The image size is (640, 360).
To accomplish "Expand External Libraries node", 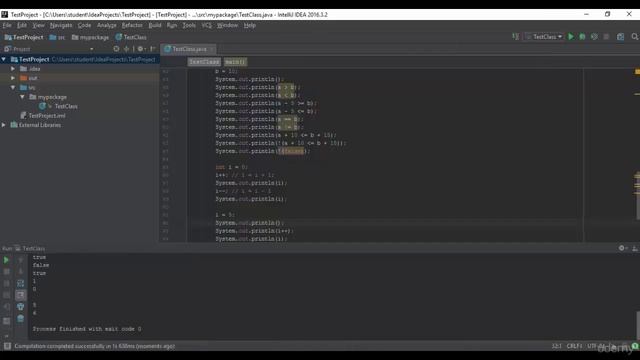I will click(x=4, y=125).
